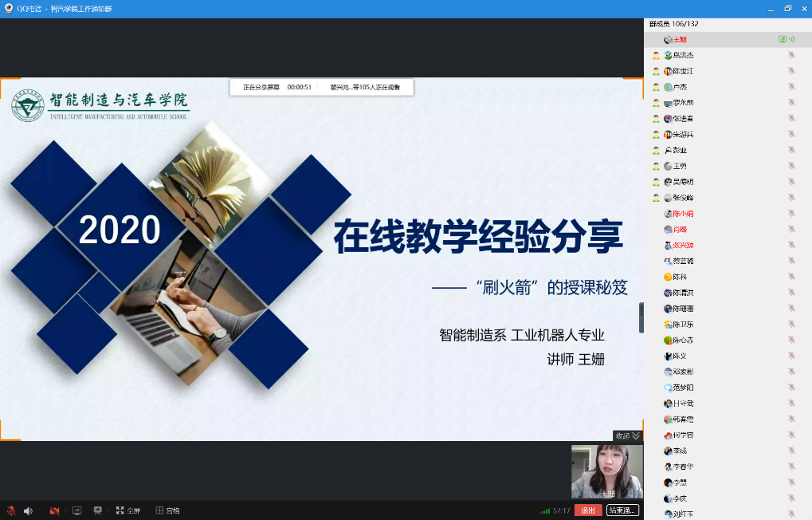This screenshot has height=520, width=812.
Task: Click the 群成员 106/132 header
Action: [x=673, y=25]
